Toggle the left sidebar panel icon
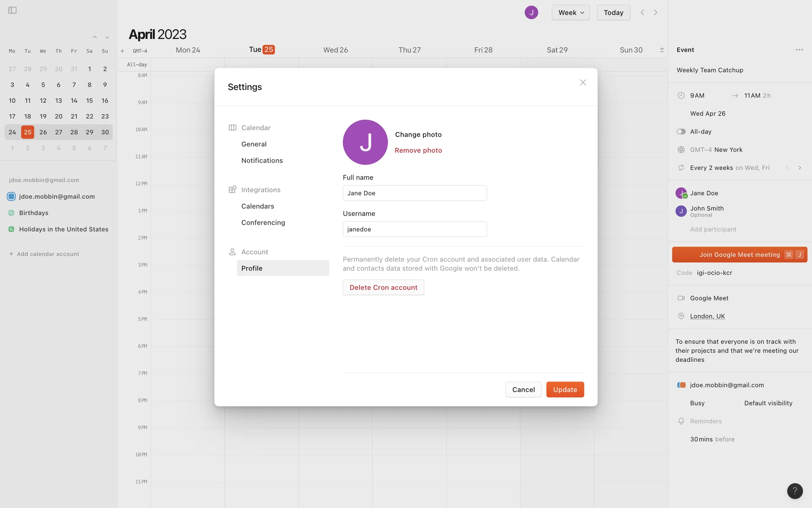 [12, 10]
